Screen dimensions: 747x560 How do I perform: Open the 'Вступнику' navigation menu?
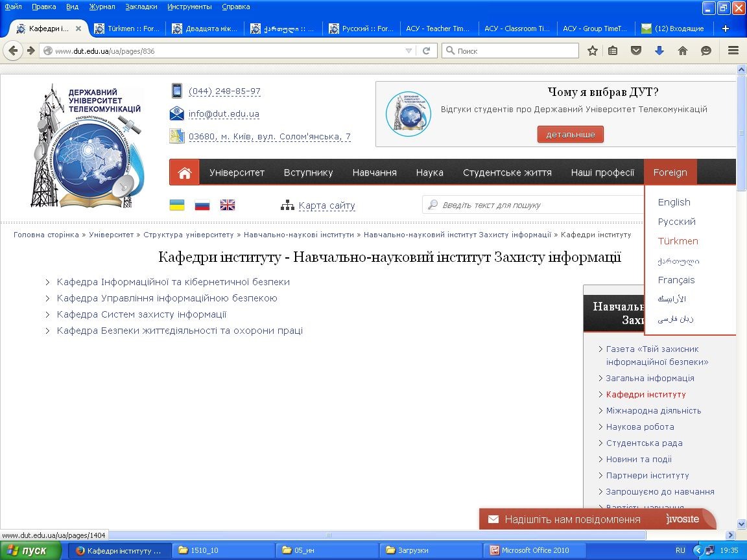click(308, 172)
